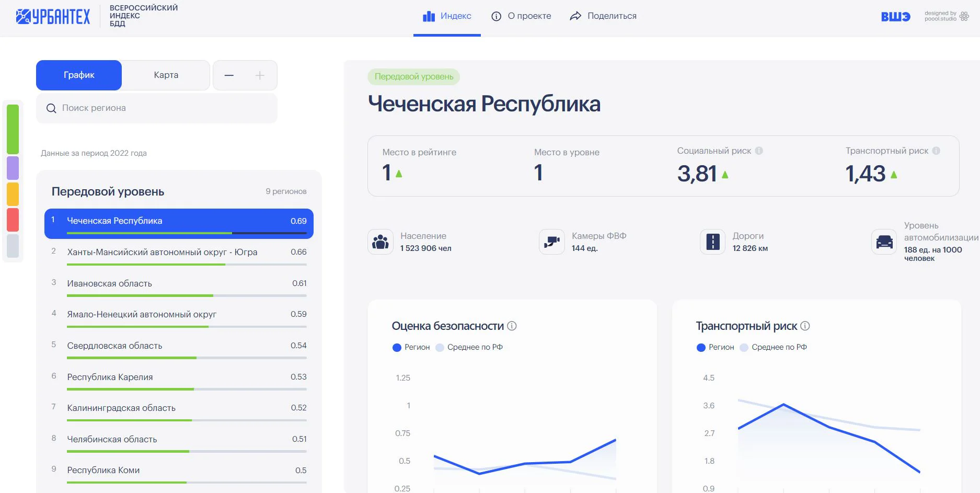
Task: Select the purple level color bar
Action: coord(13,168)
